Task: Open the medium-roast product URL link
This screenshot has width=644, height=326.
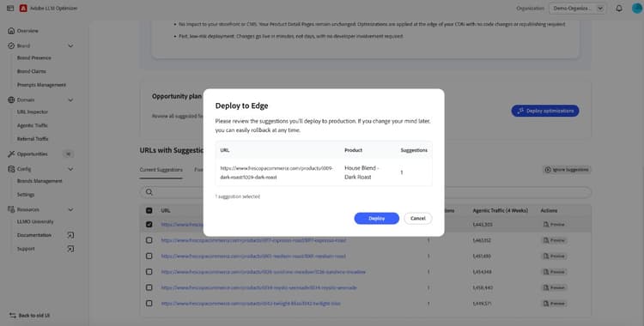Action: tap(253, 256)
